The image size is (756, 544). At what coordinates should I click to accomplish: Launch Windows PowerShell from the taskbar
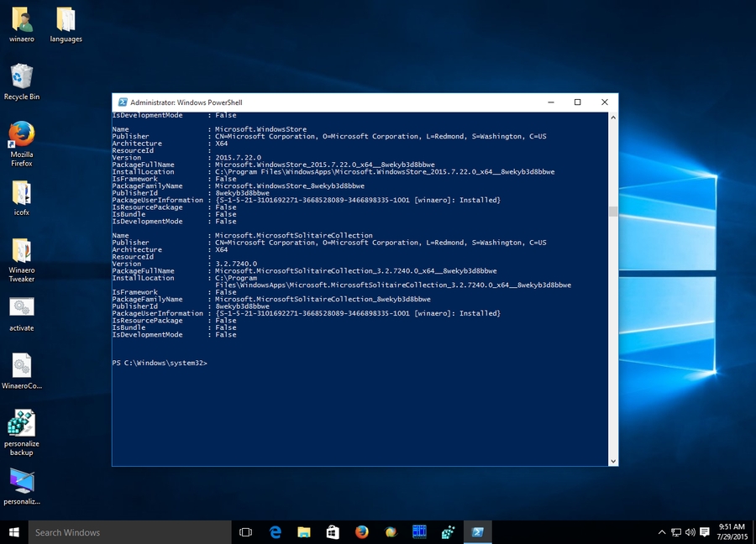(x=477, y=532)
